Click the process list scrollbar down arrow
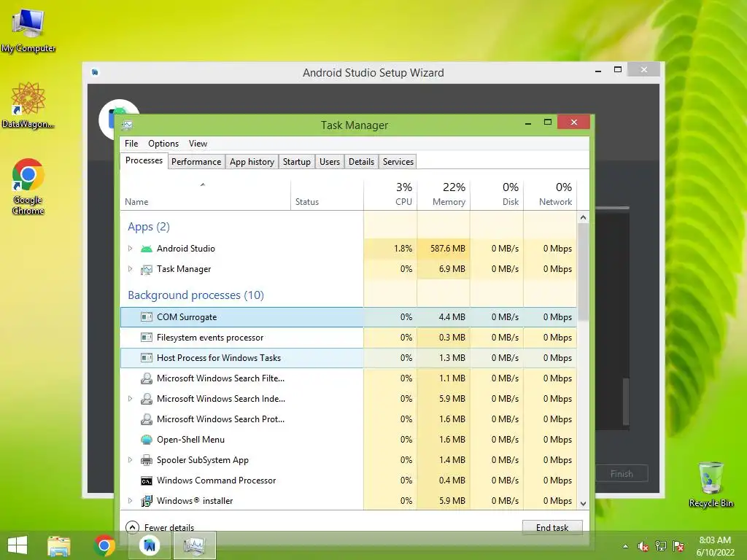The image size is (747, 560). pos(583,503)
